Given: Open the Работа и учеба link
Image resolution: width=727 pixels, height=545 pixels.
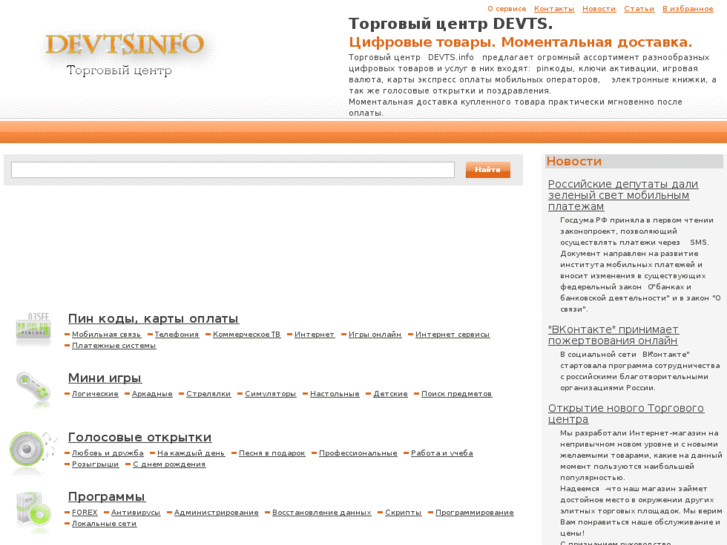Looking at the screenshot, I should pos(442,453).
